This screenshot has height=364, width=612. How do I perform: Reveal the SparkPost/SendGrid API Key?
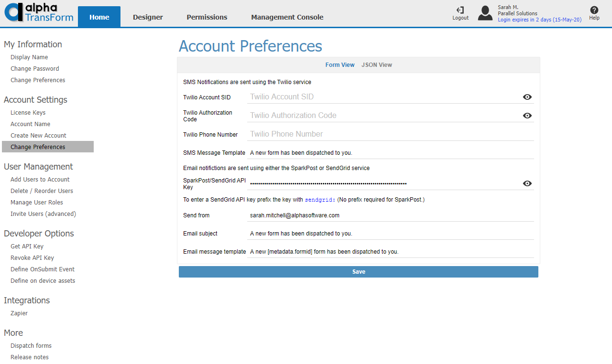[x=527, y=183]
